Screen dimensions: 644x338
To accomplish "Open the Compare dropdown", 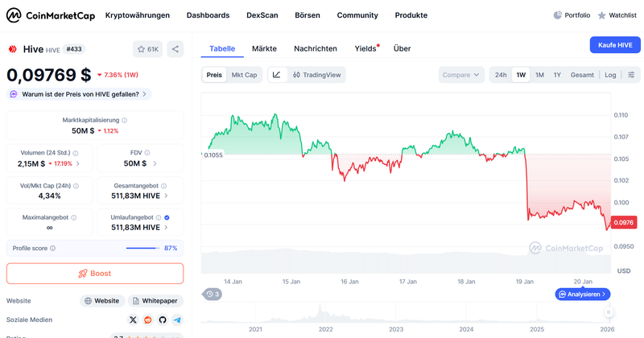I will tap(461, 75).
